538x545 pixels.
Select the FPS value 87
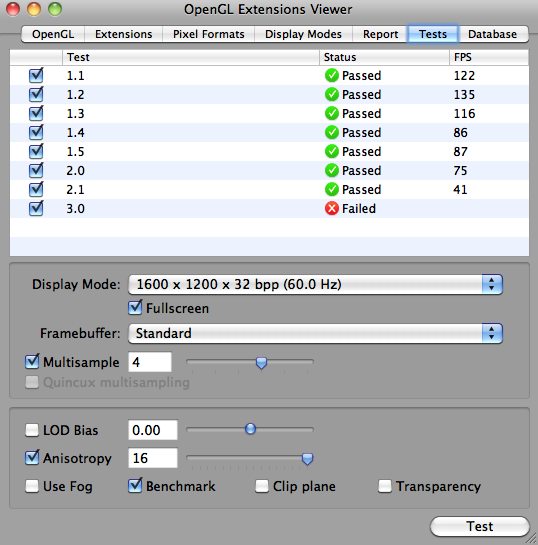pyautogui.click(x=460, y=152)
